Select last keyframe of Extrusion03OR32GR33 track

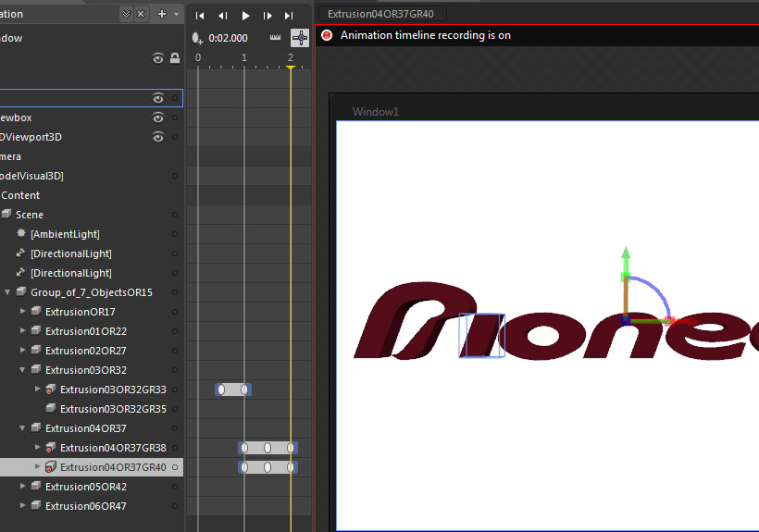pos(244,390)
